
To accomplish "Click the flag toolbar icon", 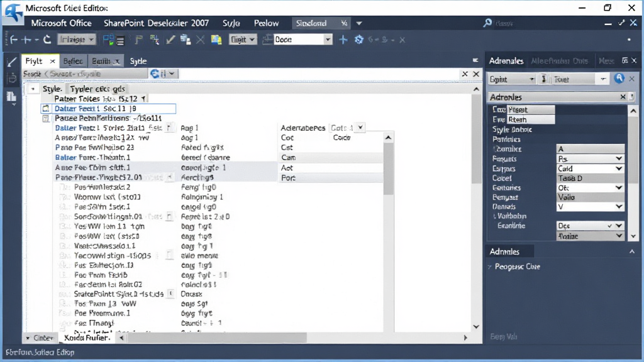I will (x=139, y=40).
